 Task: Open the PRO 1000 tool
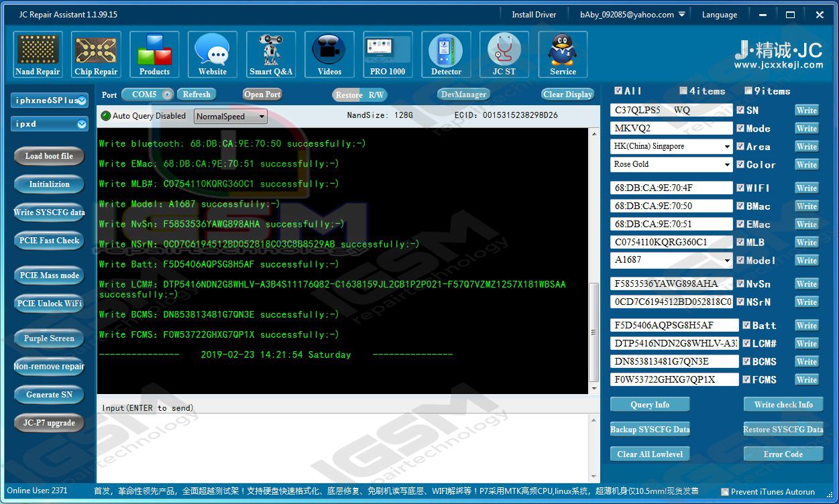pos(388,54)
